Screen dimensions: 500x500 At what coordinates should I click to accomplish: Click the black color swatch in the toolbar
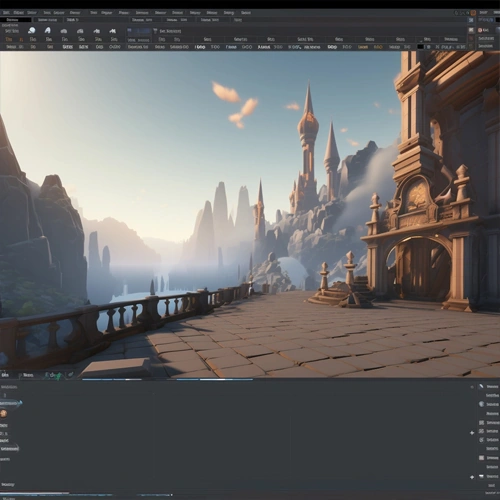[421, 47]
